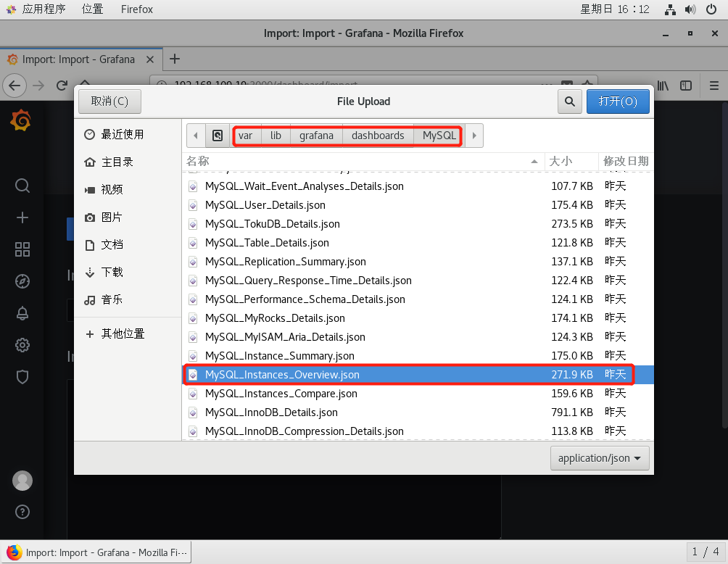728x564 pixels.
Task: Click the clock showing 星期日 16:12
Action: (x=614, y=9)
